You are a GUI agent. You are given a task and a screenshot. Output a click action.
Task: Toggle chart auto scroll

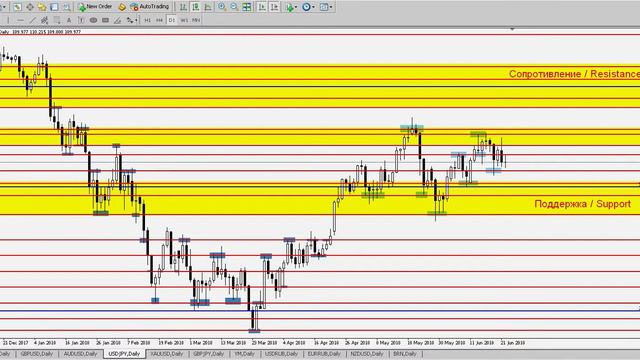[x=262, y=7]
